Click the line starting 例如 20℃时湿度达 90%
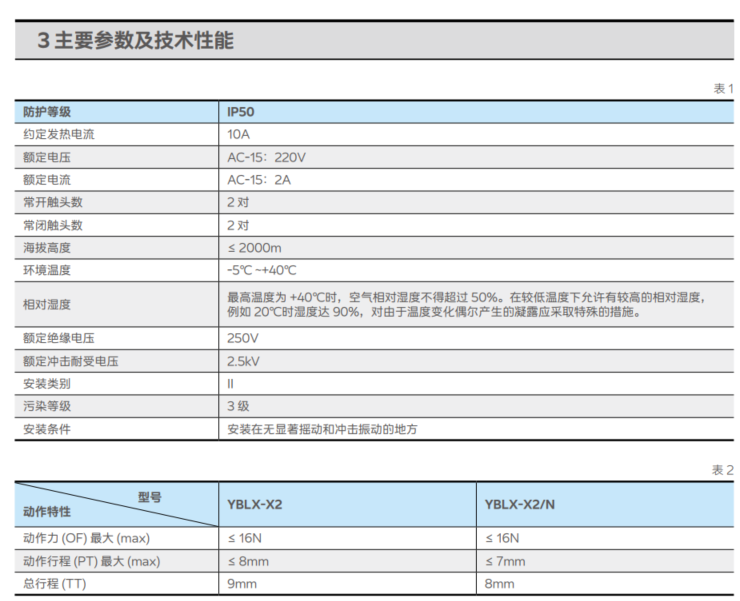The height and width of the screenshot is (601, 740). click(435, 312)
